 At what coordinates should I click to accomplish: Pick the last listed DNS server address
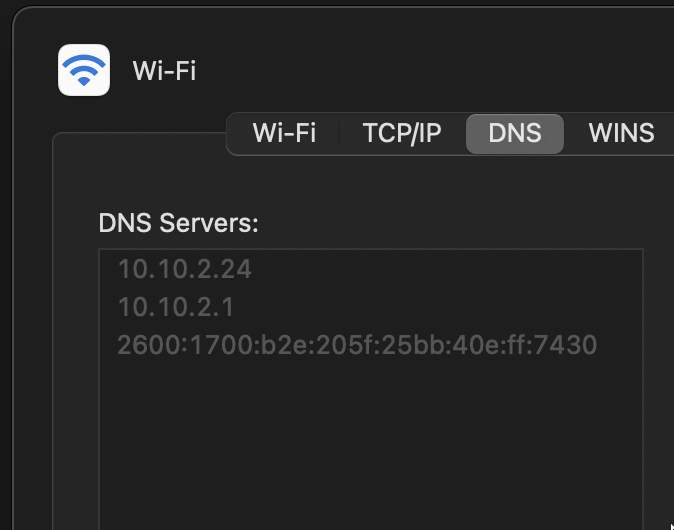click(357, 345)
